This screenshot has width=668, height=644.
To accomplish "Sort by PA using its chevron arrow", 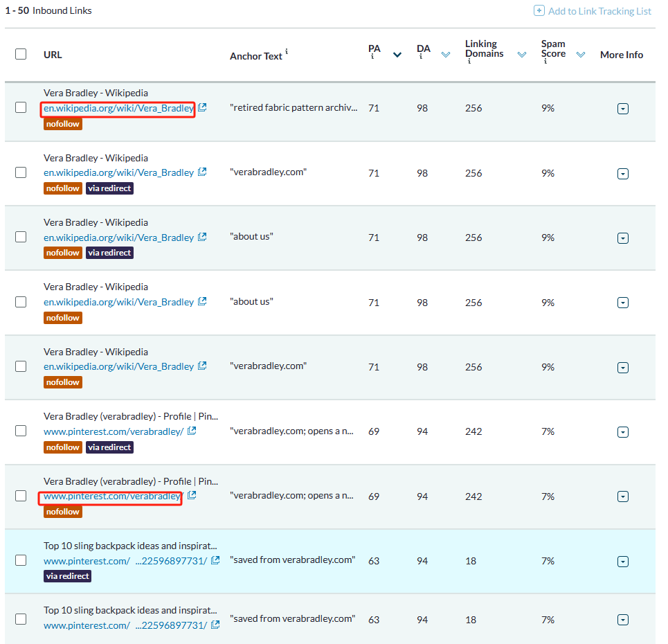I will pyautogui.click(x=397, y=55).
